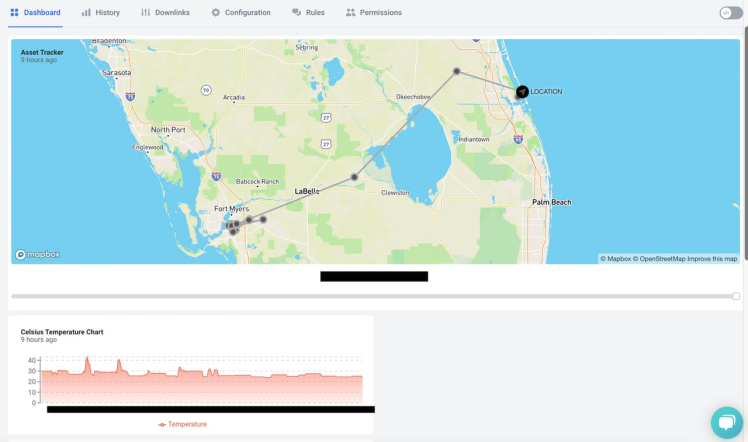
Task: Click the History bar chart icon
Action: tap(86, 12)
